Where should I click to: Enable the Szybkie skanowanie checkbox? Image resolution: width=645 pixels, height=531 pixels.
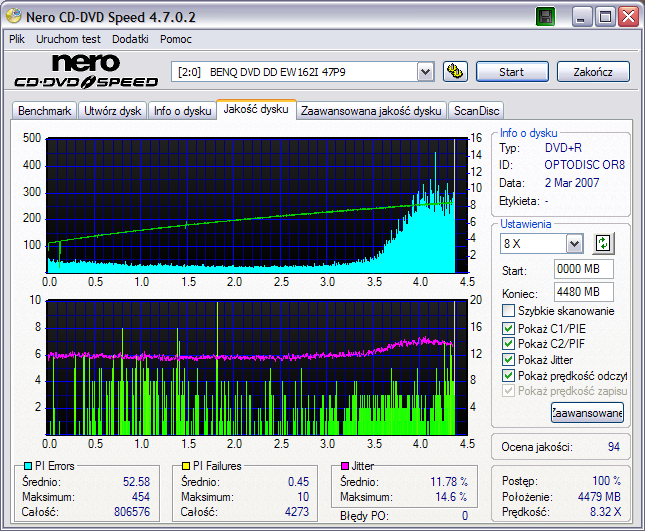click(508, 311)
